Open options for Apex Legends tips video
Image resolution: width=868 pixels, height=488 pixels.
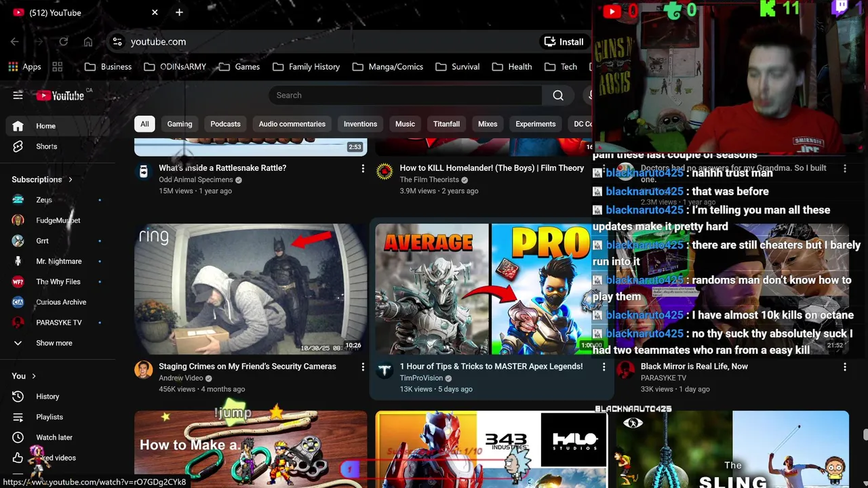tap(604, 367)
